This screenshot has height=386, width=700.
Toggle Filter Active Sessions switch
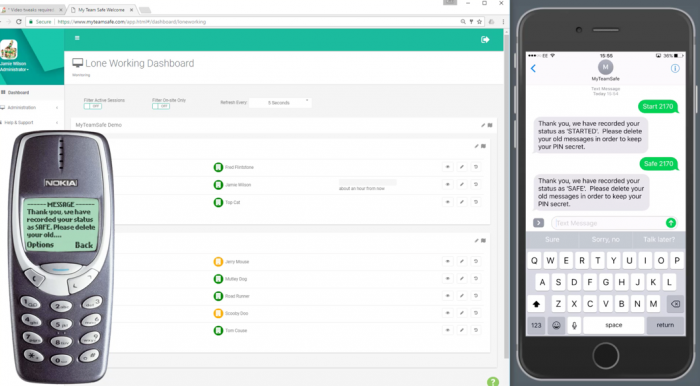coord(93,106)
